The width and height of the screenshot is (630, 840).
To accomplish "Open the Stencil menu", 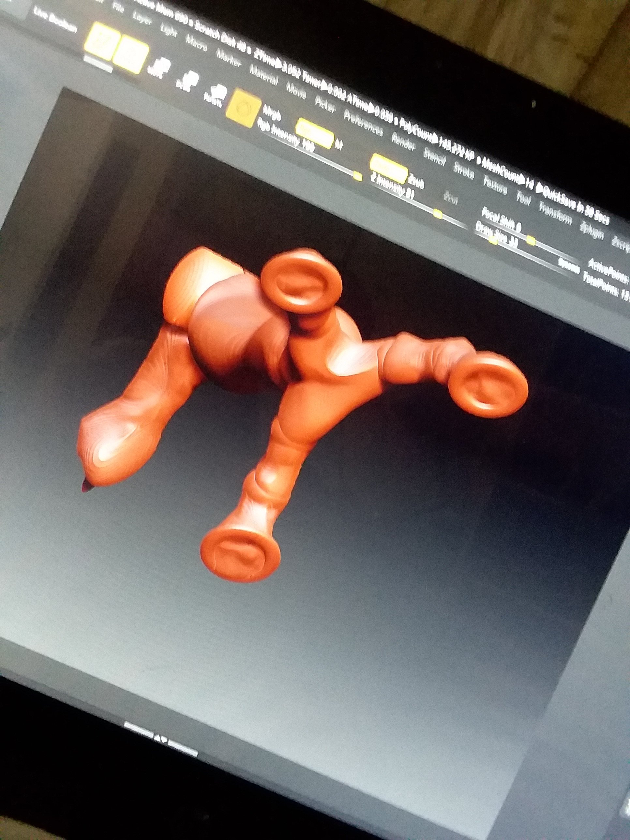I will tap(434, 156).
